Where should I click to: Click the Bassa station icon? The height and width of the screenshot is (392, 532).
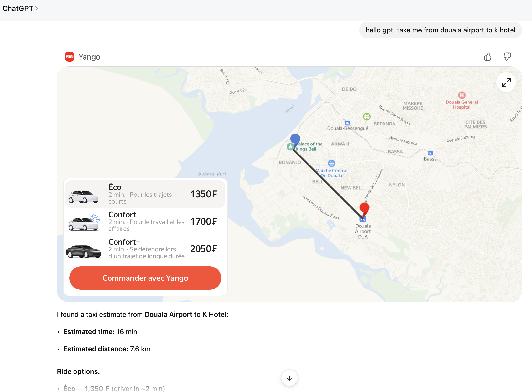point(430,153)
